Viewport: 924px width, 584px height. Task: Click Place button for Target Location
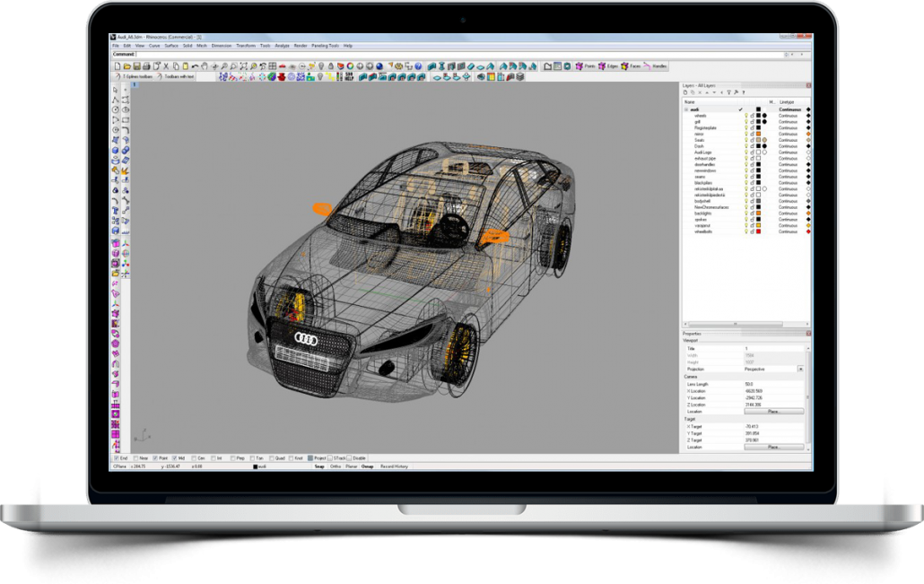click(773, 448)
